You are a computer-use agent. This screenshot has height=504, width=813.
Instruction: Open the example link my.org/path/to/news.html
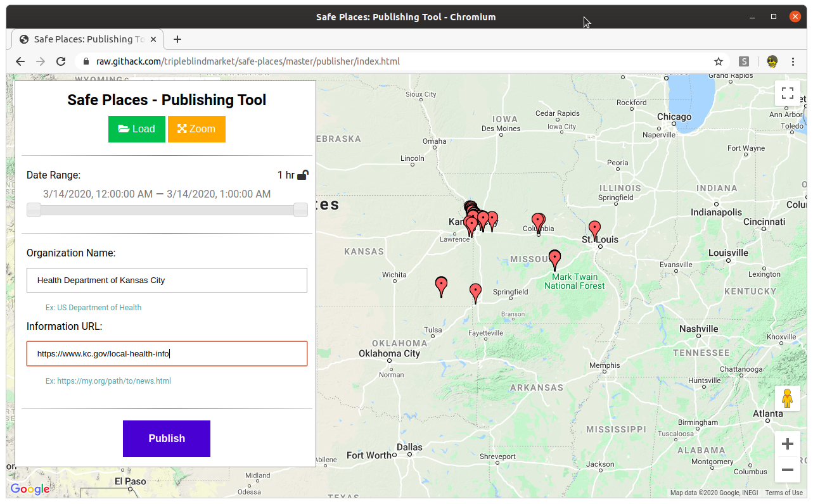pyautogui.click(x=114, y=381)
